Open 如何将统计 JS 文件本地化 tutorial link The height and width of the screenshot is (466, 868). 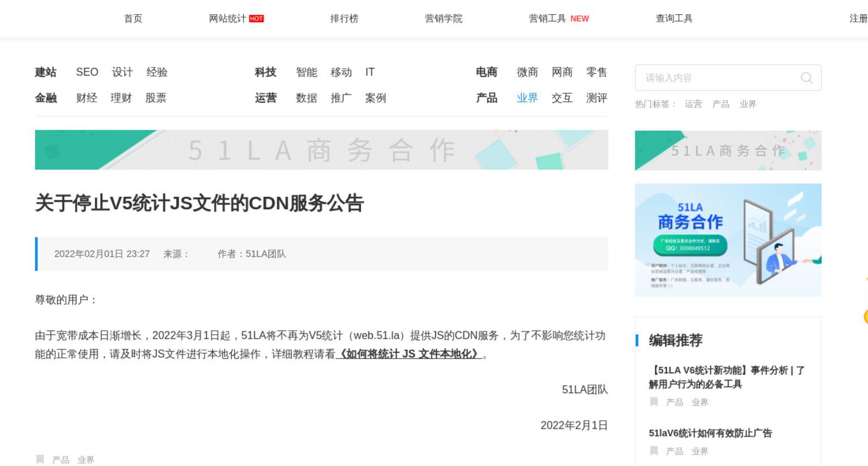(x=409, y=354)
